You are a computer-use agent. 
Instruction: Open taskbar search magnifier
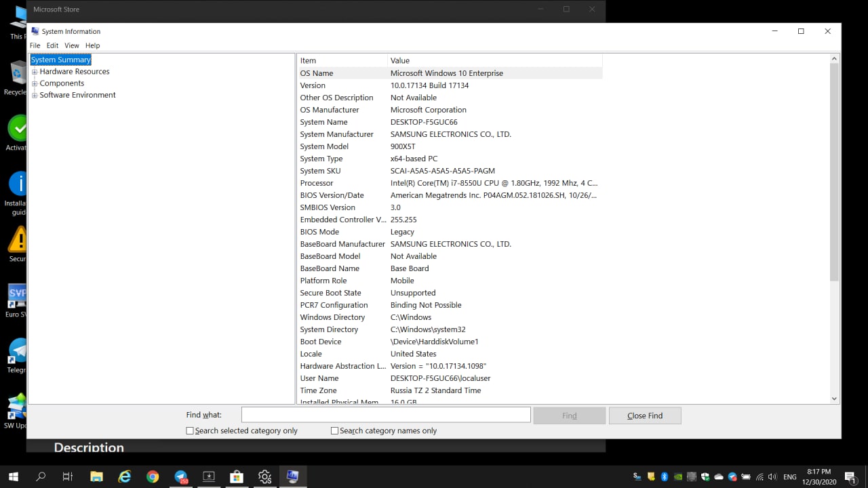[41, 476]
